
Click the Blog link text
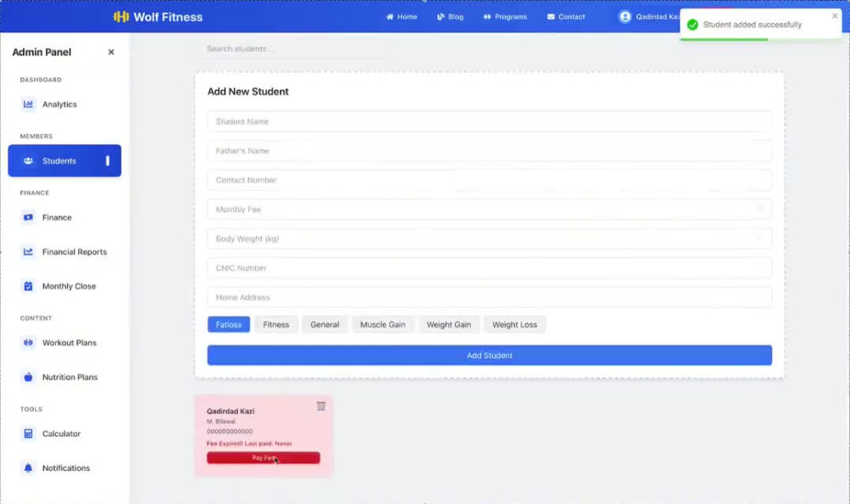[456, 17]
